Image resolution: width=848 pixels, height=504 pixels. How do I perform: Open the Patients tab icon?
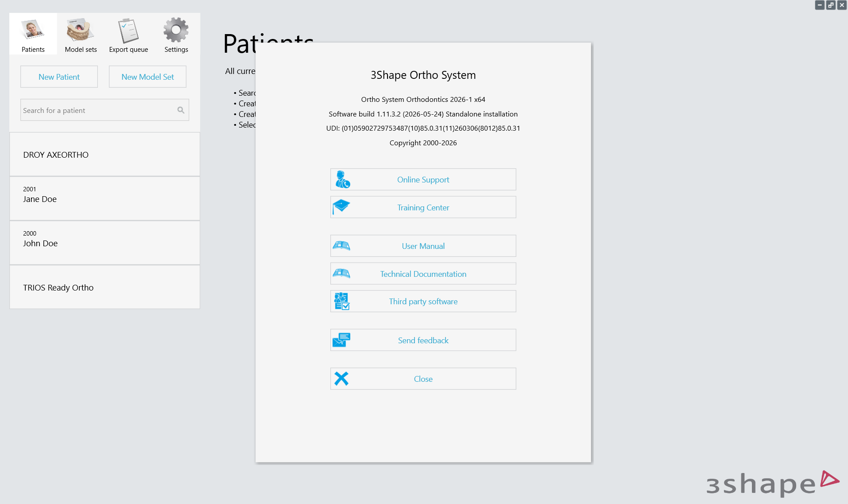(33, 30)
